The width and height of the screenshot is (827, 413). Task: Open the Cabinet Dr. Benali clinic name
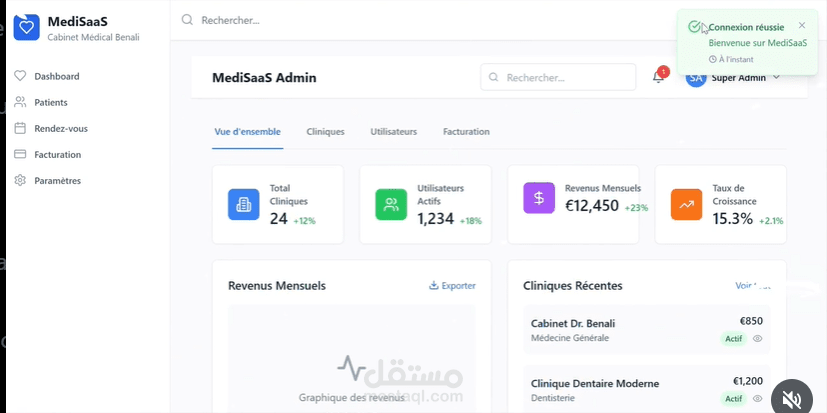pyautogui.click(x=573, y=323)
